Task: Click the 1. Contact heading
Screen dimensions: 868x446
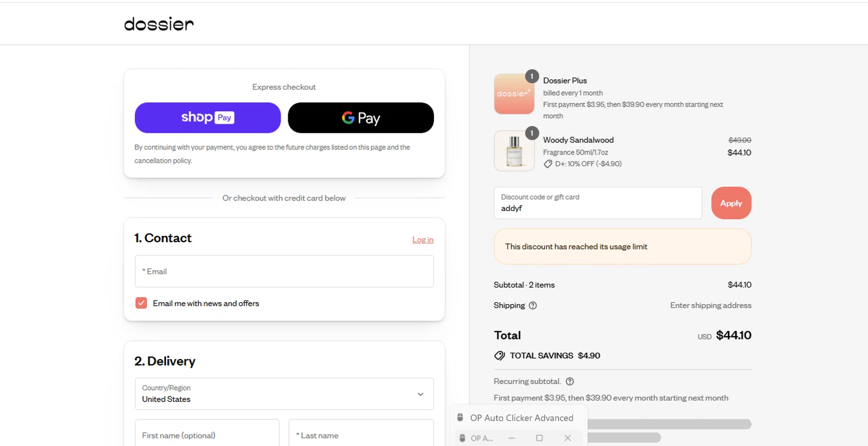Action: (163, 238)
